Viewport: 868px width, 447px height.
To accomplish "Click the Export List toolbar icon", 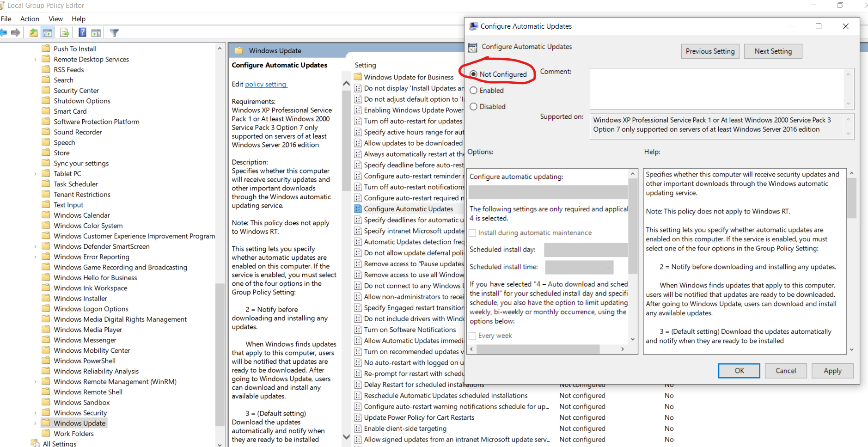I will point(65,32).
